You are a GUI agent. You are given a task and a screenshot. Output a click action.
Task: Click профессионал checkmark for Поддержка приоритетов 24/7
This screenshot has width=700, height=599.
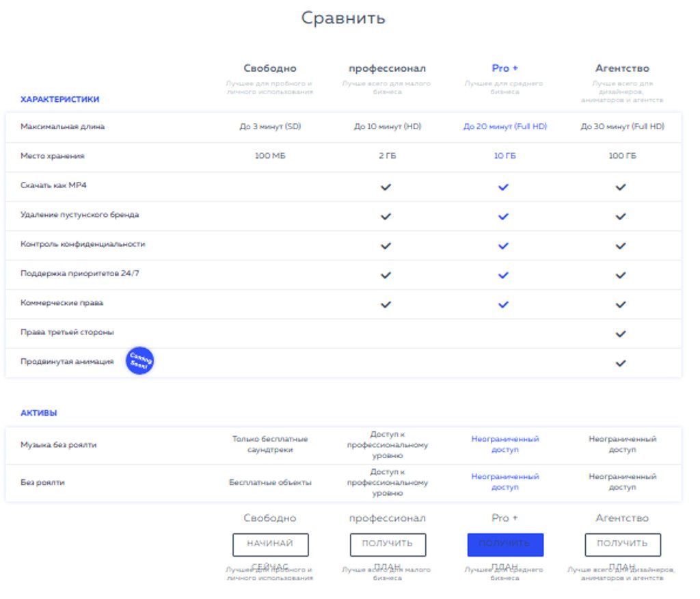[x=386, y=275]
